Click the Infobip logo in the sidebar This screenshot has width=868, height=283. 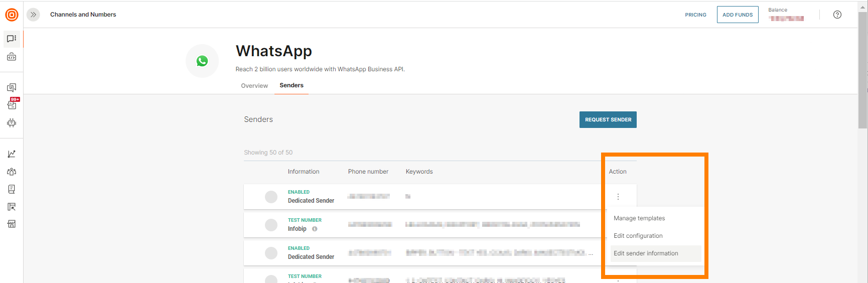[12, 15]
